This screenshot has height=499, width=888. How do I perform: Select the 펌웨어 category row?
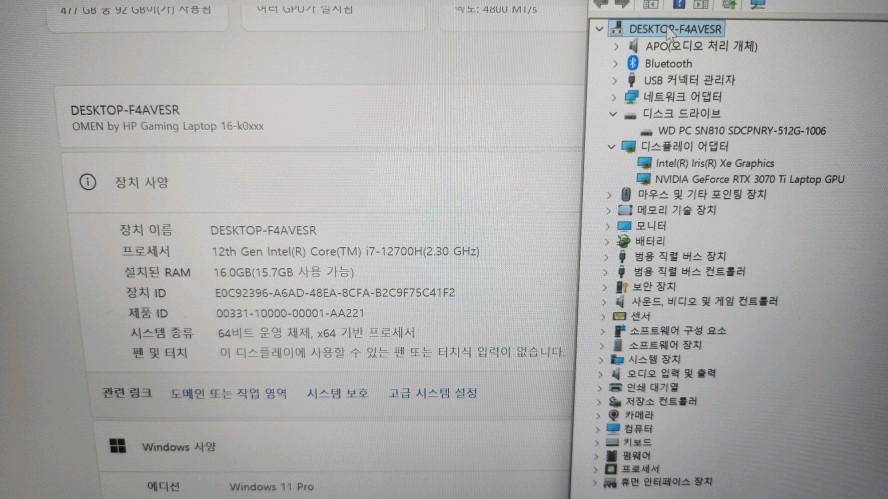(637, 456)
